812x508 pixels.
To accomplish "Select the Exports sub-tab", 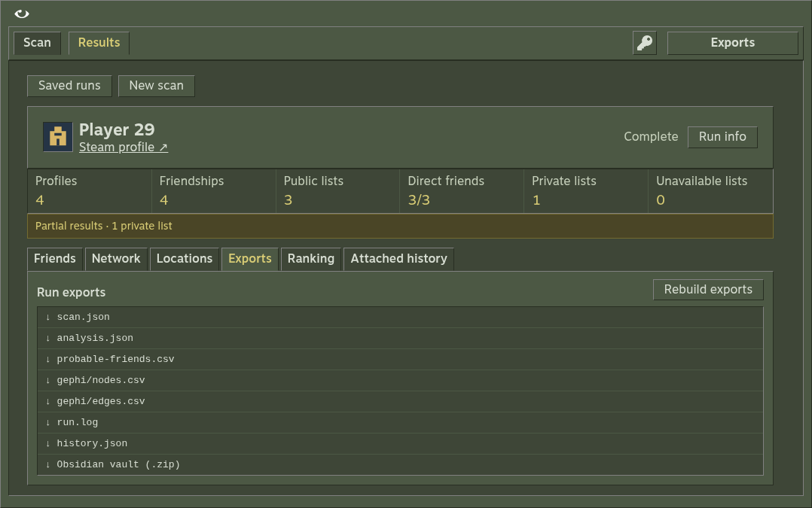I will pyautogui.click(x=249, y=259).
